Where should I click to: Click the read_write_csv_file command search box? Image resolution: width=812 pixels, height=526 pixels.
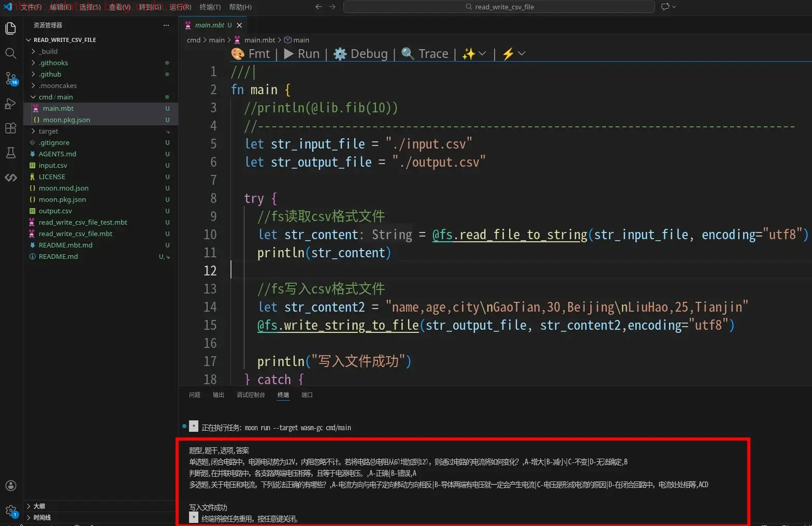click(x=499, y=7)
